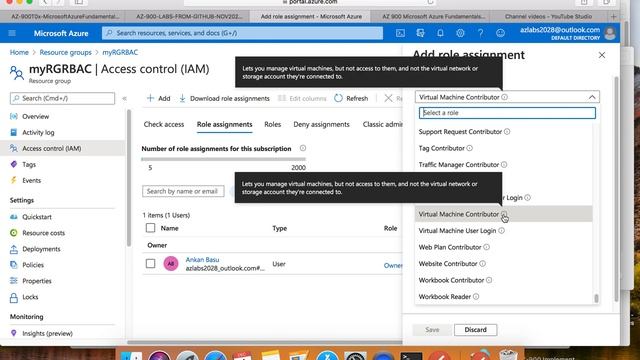Screen dimensions: 640x360
Task: Open Insights (preview) under Monitoring
Action: point(47,333)
